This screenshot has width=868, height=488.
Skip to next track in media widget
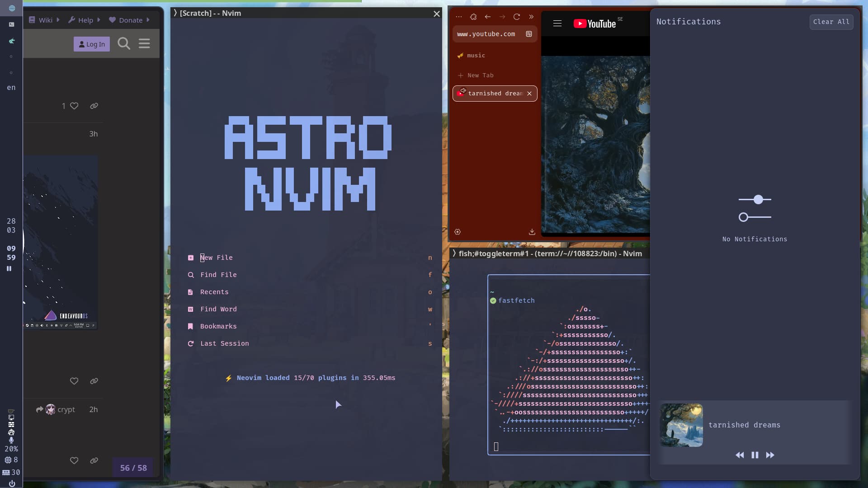point(770,455)
